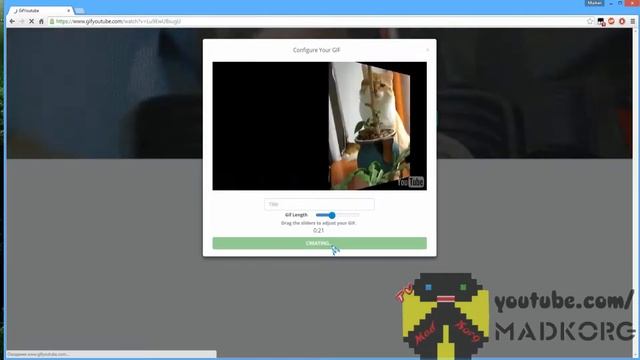Click the orange round extension icon
Screen dimensions: 640x360
(x=611, y=21)
